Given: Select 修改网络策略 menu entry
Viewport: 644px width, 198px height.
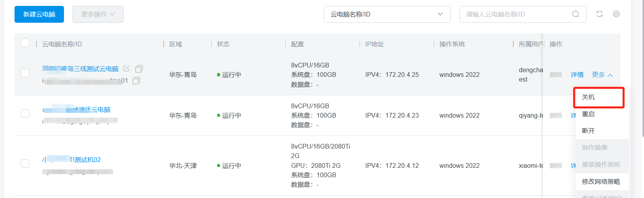Looking at the screenshot, I should click(601, 182).
